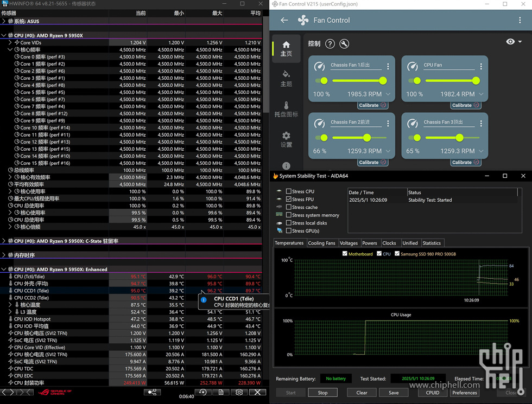The width and height of the screenshot is (532, 404).
Task: Toggle the eye visibility dropdown in Fan Control
Action: [x=514, y=42]
